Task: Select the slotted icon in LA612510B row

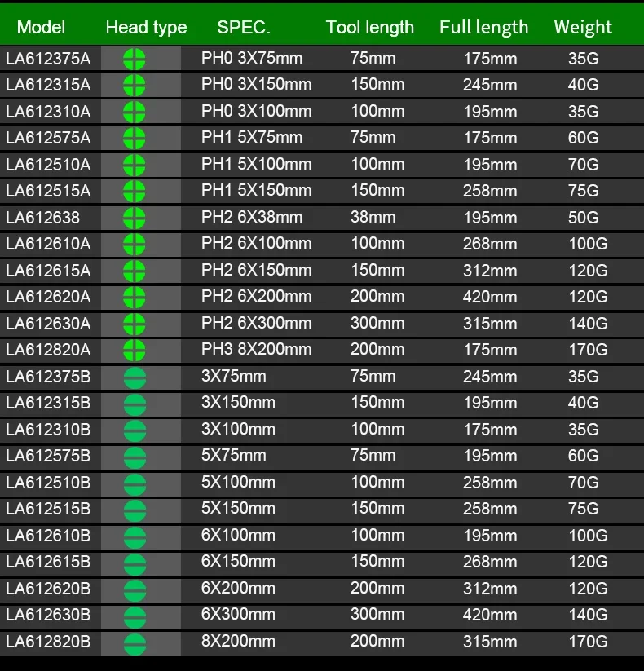Action: click(135, 484)
